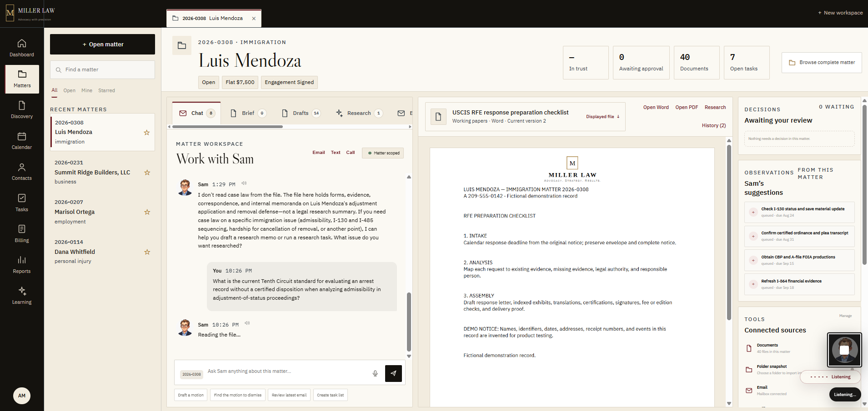Viewport: 868px width, 411px height.
Task: Click the chat vertical scrollbar thumb
Action: [x=409, y=322]
